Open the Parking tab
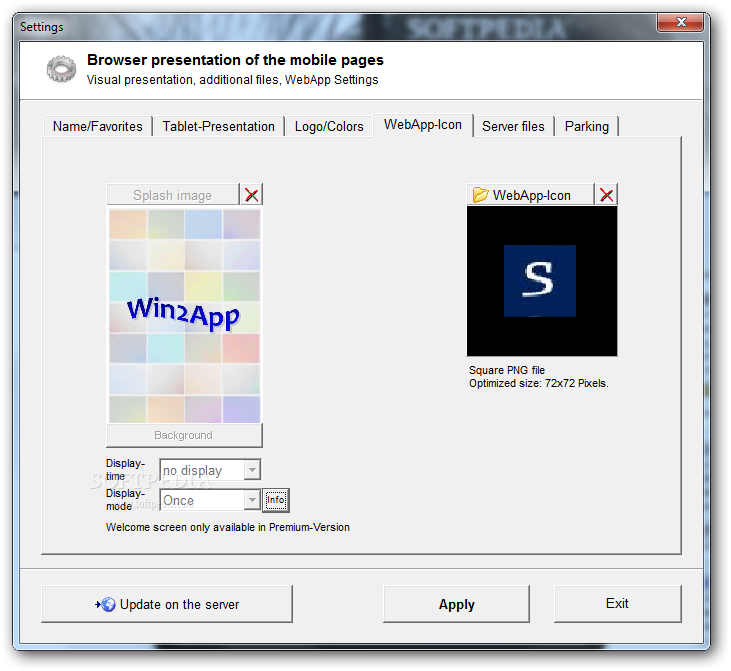 [587, 126]
